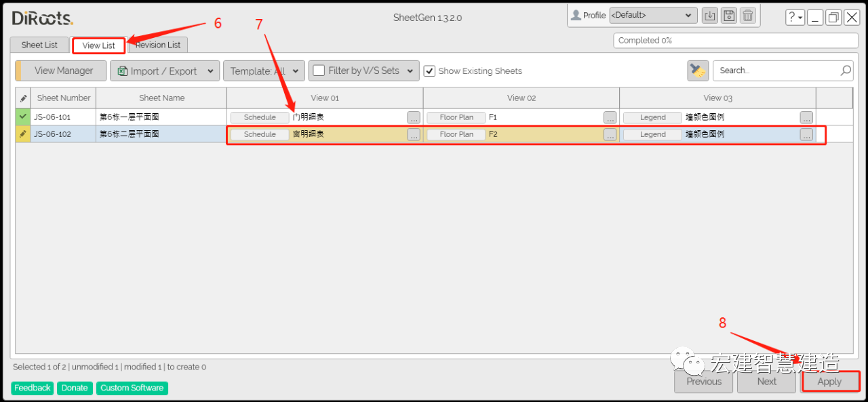The width and height of the screenshot is (868, 402).
Task: Open View 03 browse button for JS-06-102
Action: pyautogui.click(x=806, y=134)
